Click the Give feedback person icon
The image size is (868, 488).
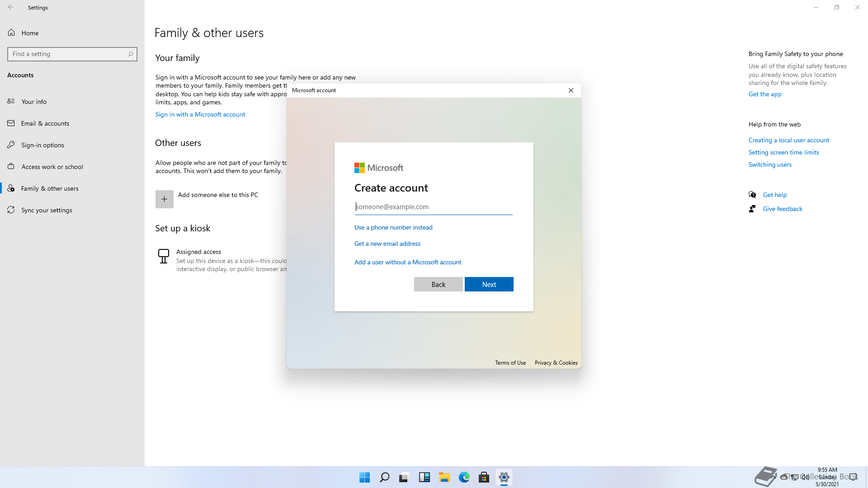(752, 209)
